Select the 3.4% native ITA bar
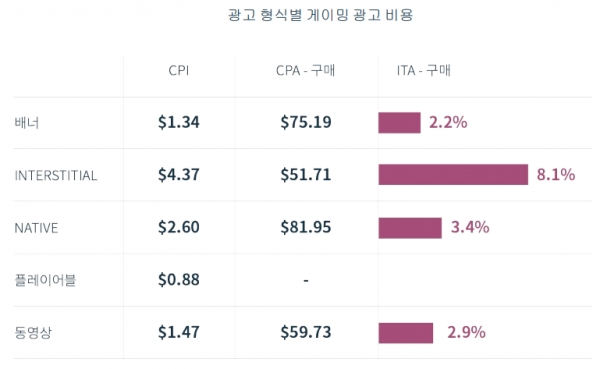 [410, 228]
